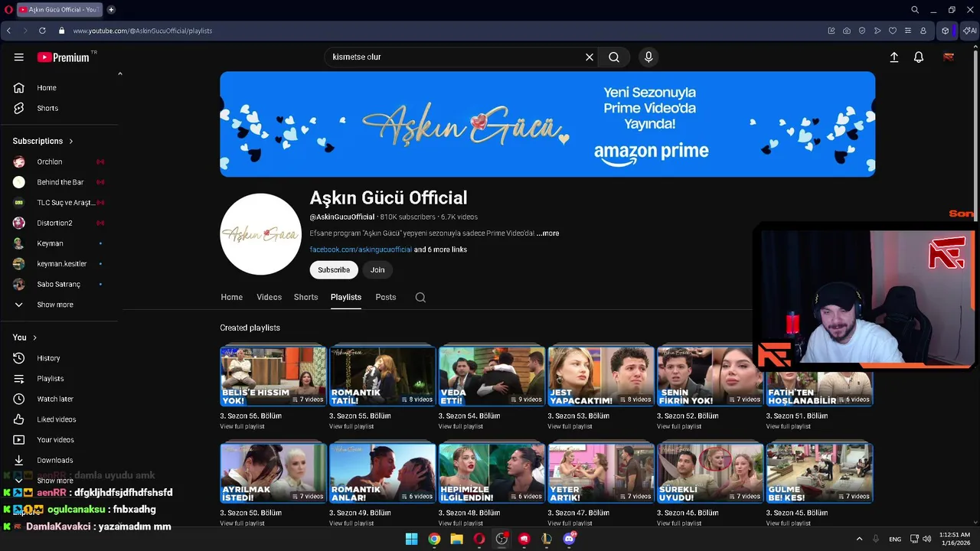Screen dimensions: 980x551
Task: Open the Yeter Artık playlist thumbnail
Action: (x=601, y=473)
